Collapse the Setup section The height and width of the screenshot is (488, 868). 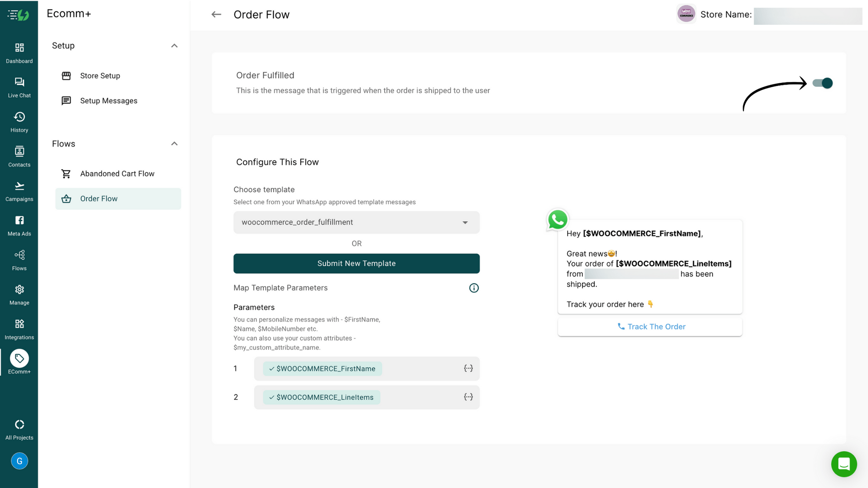pyautogui.click(x=174, y=46)
